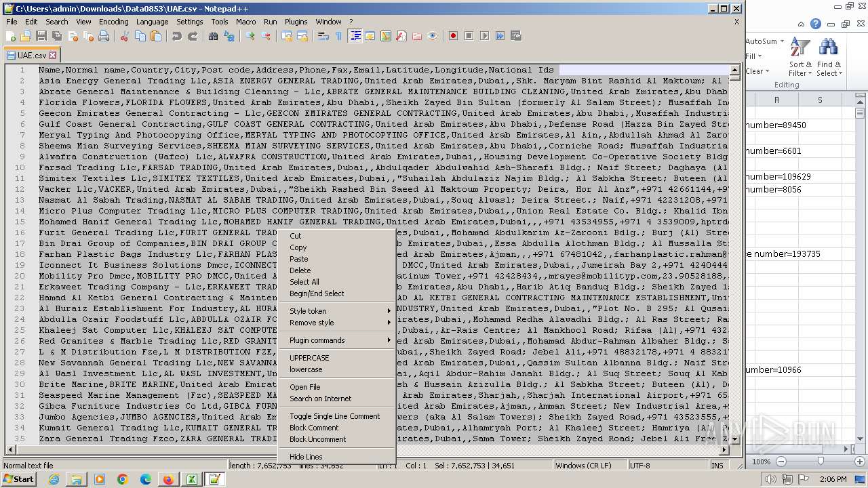Screen dimensions: 868x488
Task: Click the Save Recorded Macro icon
Action: tap(515, 36)
